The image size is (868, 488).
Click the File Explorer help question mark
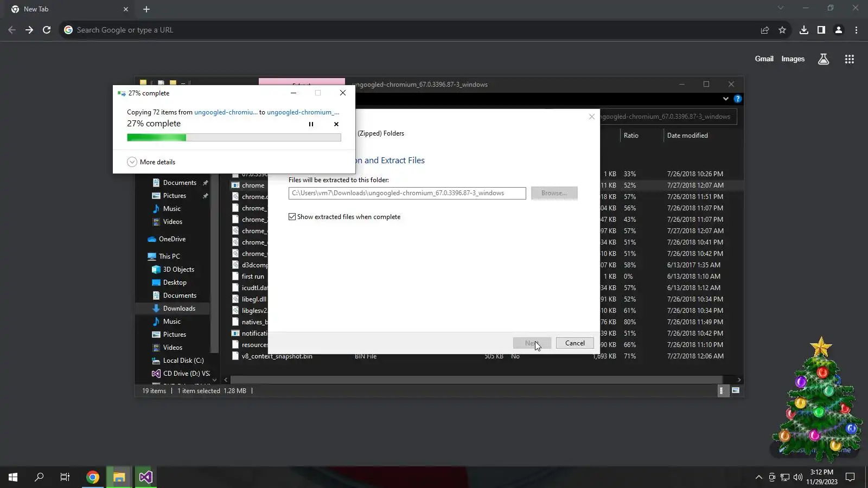(738, 99)
